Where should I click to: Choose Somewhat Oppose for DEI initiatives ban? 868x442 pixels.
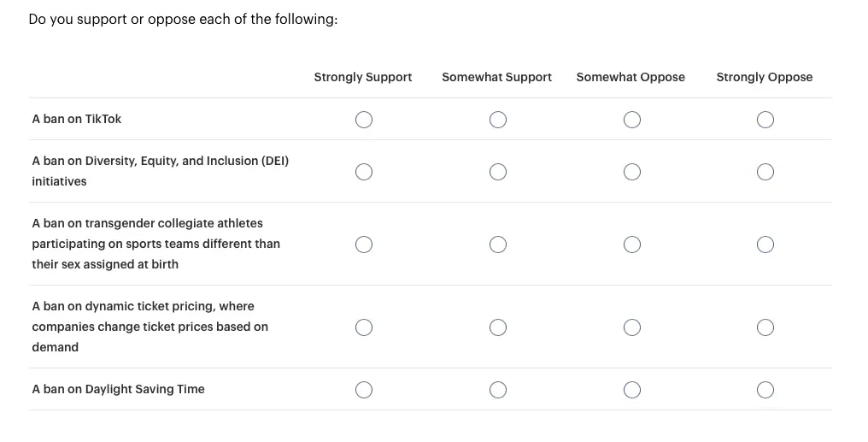[631, 172]
